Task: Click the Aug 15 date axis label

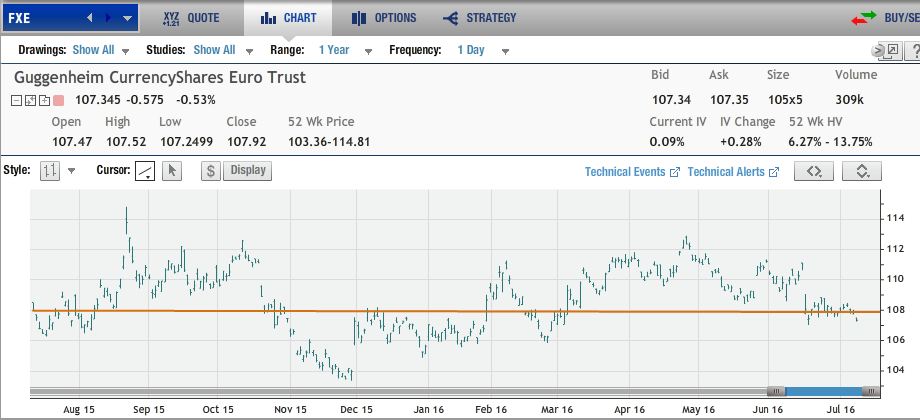Action: (80, 409)
